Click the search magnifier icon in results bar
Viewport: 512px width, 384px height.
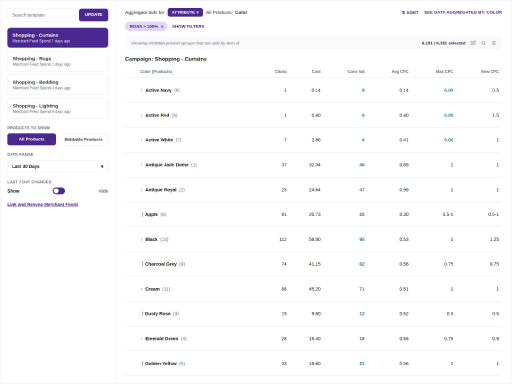pos(483,43)
